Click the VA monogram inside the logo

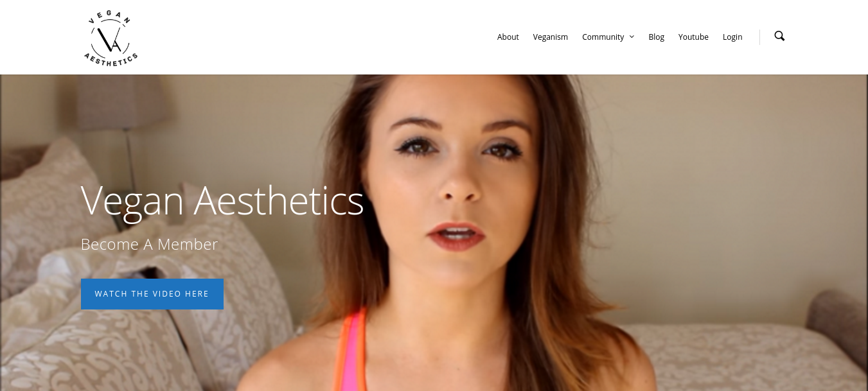111,40
